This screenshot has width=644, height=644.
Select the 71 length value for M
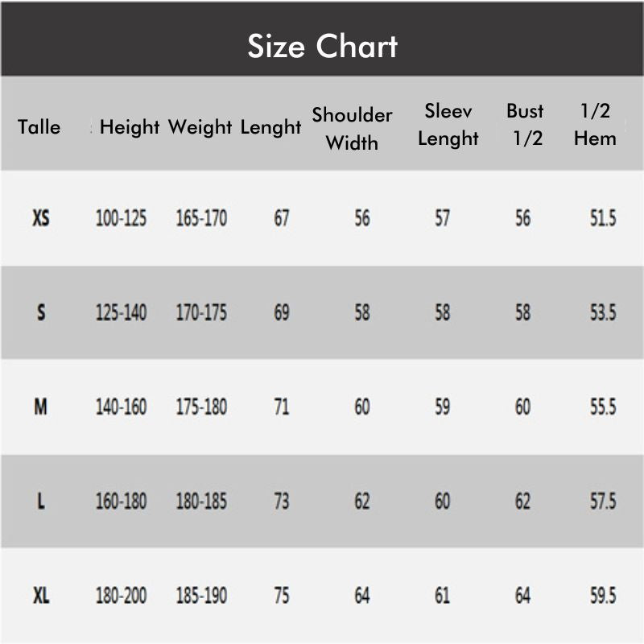(281, 407)
